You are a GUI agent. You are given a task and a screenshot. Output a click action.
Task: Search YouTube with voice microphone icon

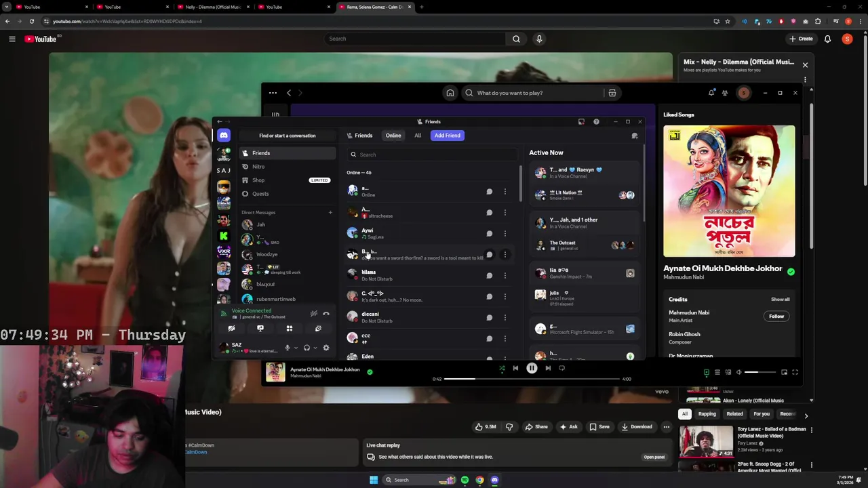(x=539, y=39)
